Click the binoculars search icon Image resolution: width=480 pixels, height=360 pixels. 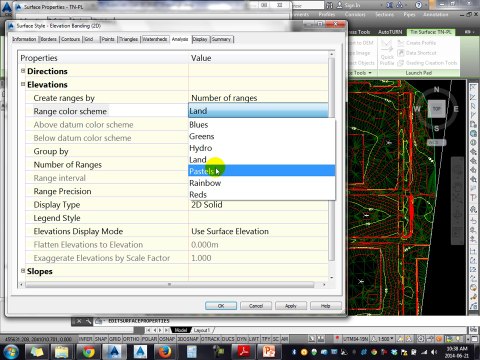(x=329, y=5)
